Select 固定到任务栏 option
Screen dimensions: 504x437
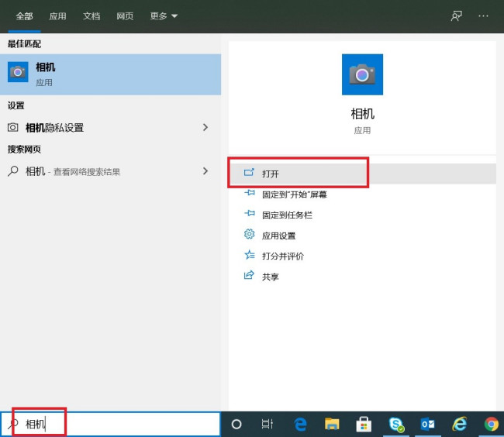click(x=287, y=215)
